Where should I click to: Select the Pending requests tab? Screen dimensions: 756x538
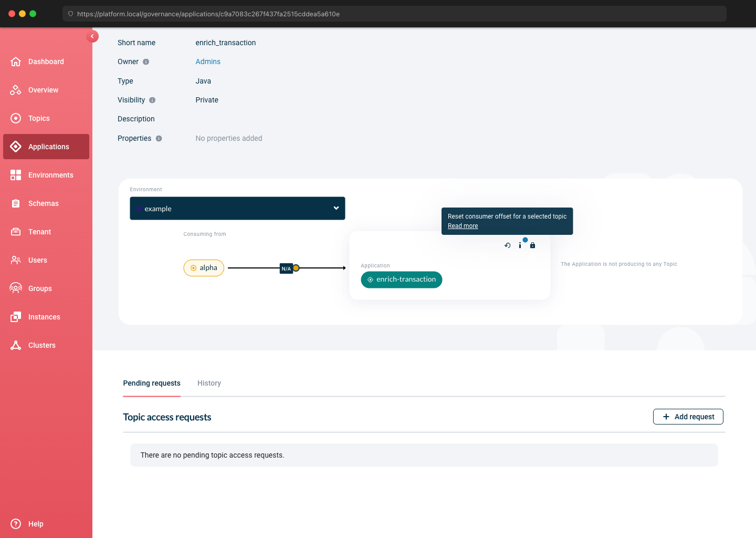[x=152, y=383]
